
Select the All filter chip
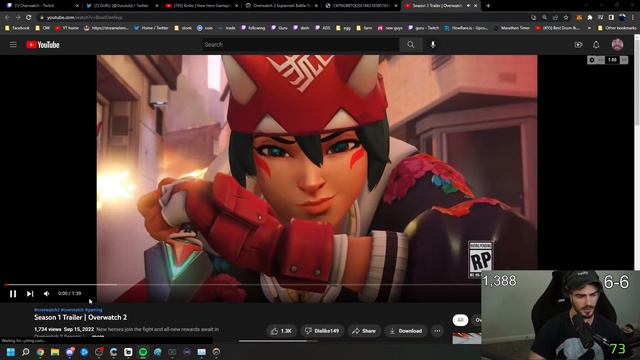point(460,320)
